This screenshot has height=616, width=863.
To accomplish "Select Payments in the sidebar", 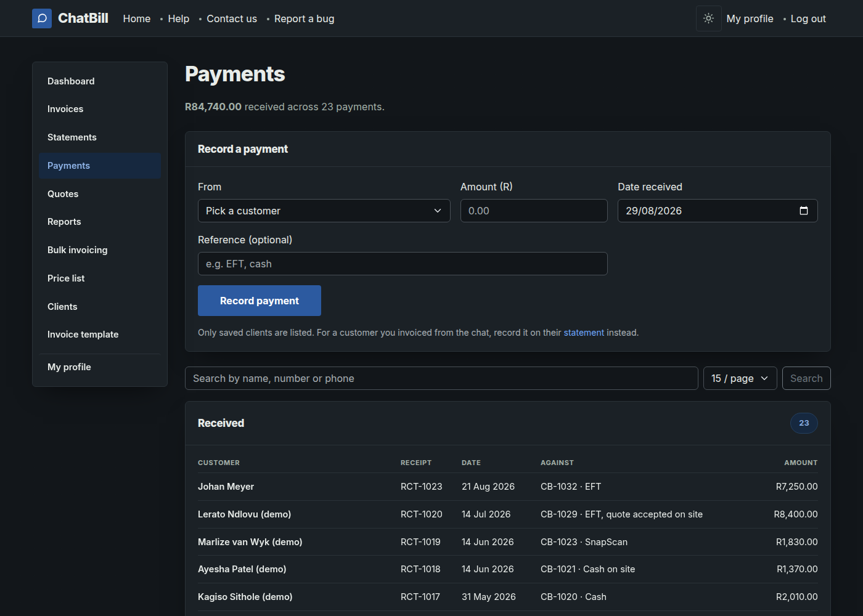I will 100,166.
